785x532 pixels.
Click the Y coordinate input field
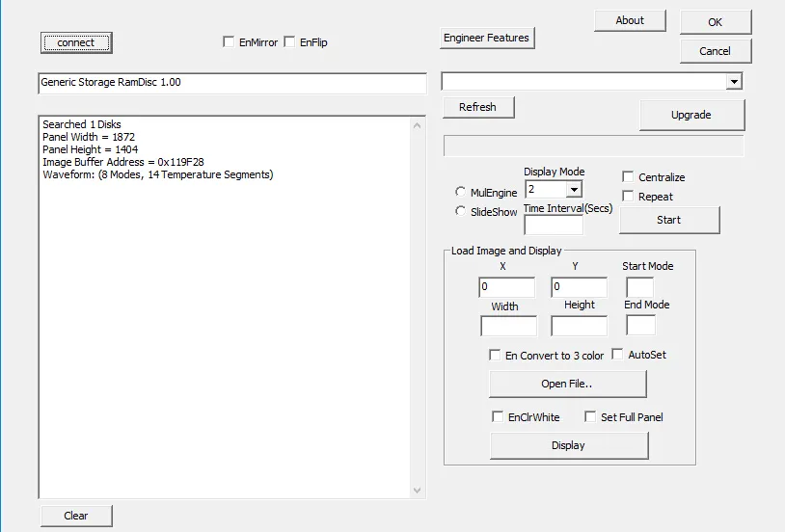(x=579, y=287)
